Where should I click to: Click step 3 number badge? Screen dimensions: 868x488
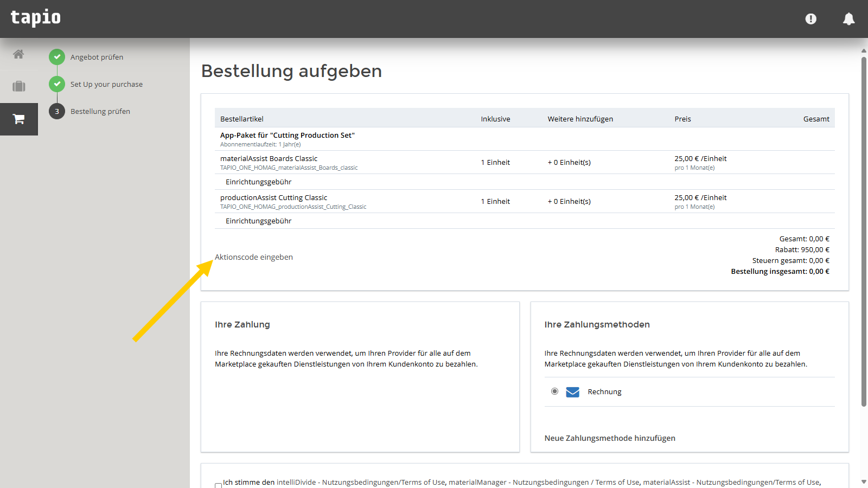click(57, 111)
